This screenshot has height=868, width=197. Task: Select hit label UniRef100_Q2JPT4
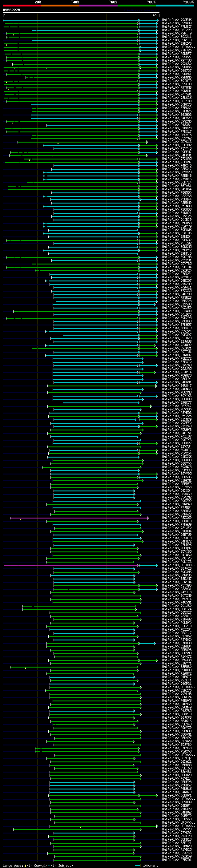click(177, 372)
